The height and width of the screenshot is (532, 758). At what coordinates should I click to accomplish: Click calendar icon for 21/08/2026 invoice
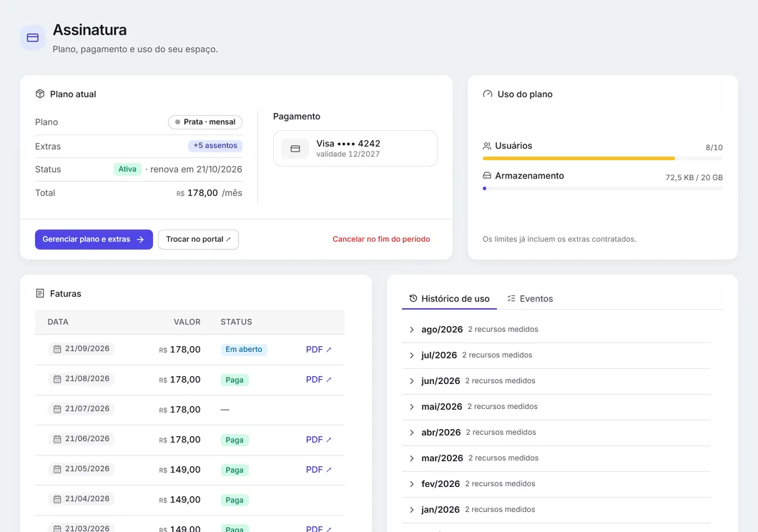(57, 379)
